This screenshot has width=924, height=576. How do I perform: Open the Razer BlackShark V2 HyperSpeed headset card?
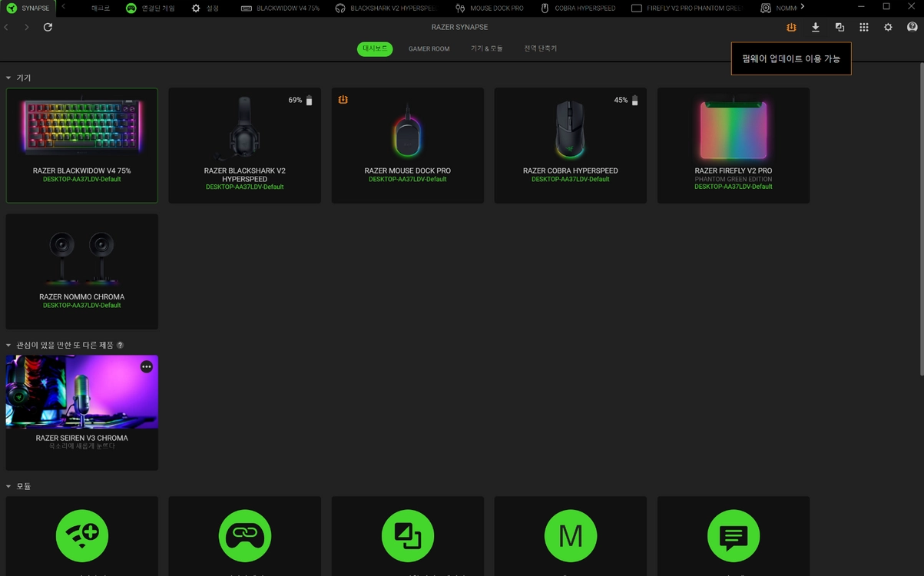tap(245, 145)
